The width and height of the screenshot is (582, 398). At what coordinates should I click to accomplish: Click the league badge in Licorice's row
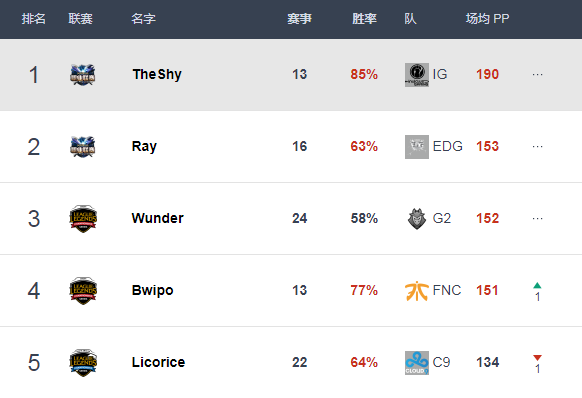[83, 363]
